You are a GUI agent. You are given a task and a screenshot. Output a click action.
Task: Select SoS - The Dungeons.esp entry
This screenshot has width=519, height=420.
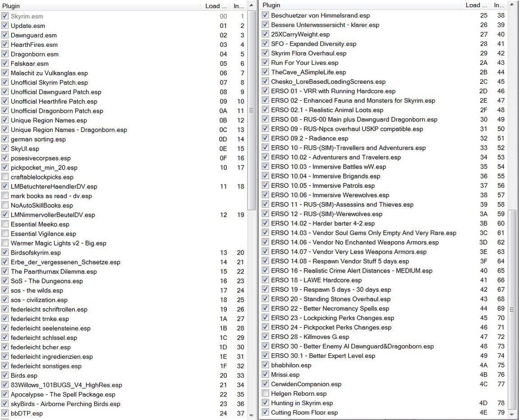(x=47, y=281)
